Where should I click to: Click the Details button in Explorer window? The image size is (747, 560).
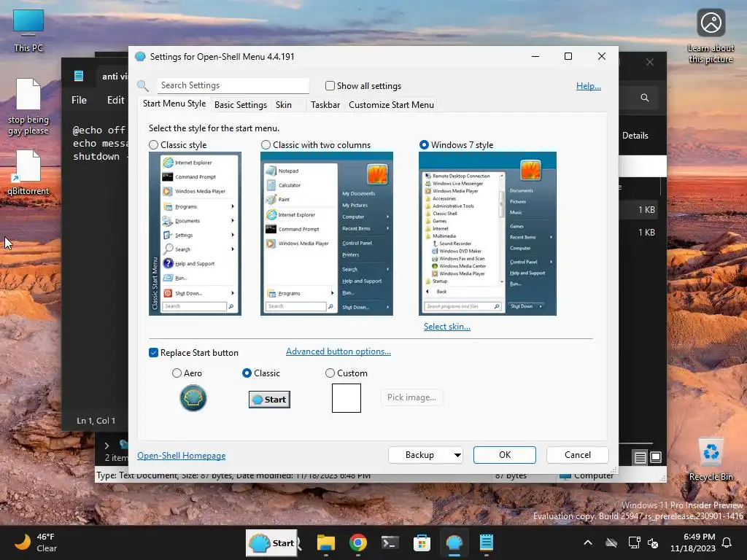click(635, 136)
